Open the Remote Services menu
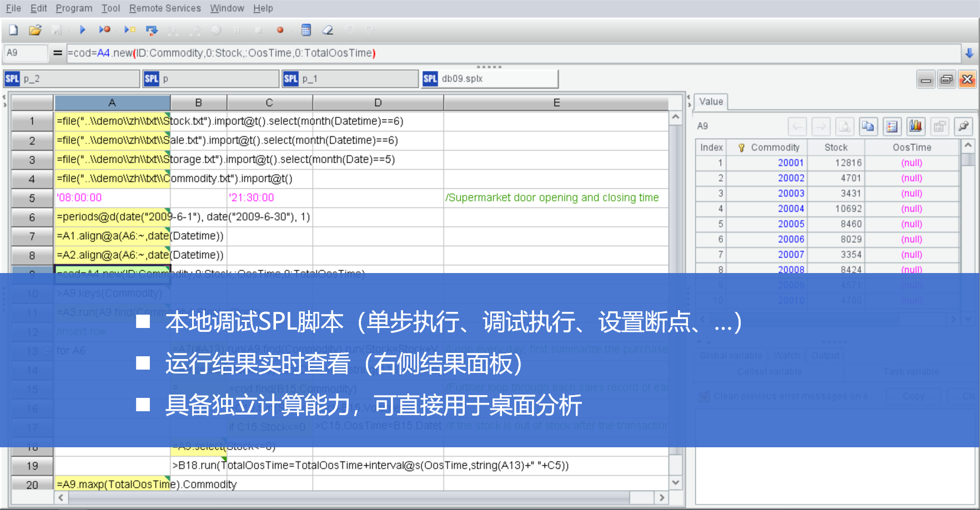Viewport: 980px width, 510px height. [165, 8]
